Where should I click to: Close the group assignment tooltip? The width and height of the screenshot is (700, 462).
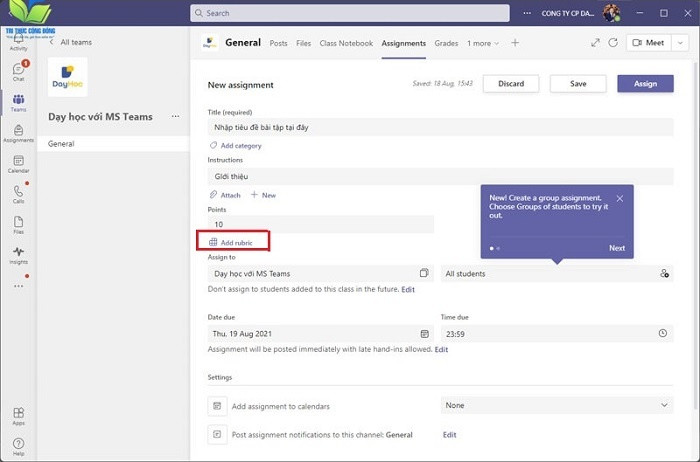(x=620, y=198)
